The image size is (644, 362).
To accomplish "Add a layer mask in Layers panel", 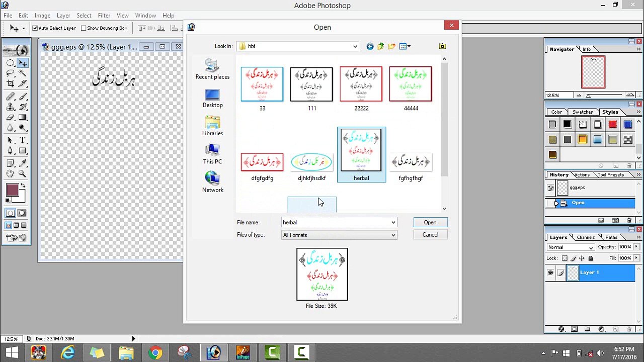I will click(x=575, y=329).
